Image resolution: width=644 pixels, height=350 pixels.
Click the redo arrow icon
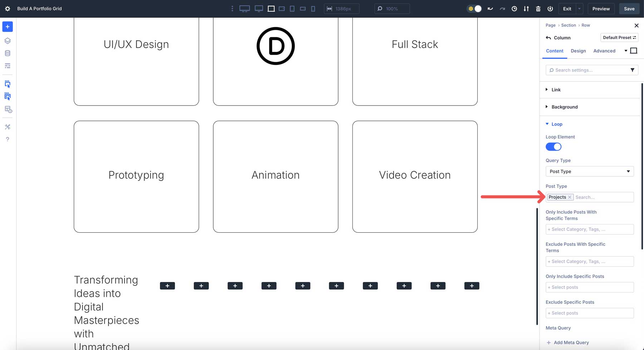(502, 8)
